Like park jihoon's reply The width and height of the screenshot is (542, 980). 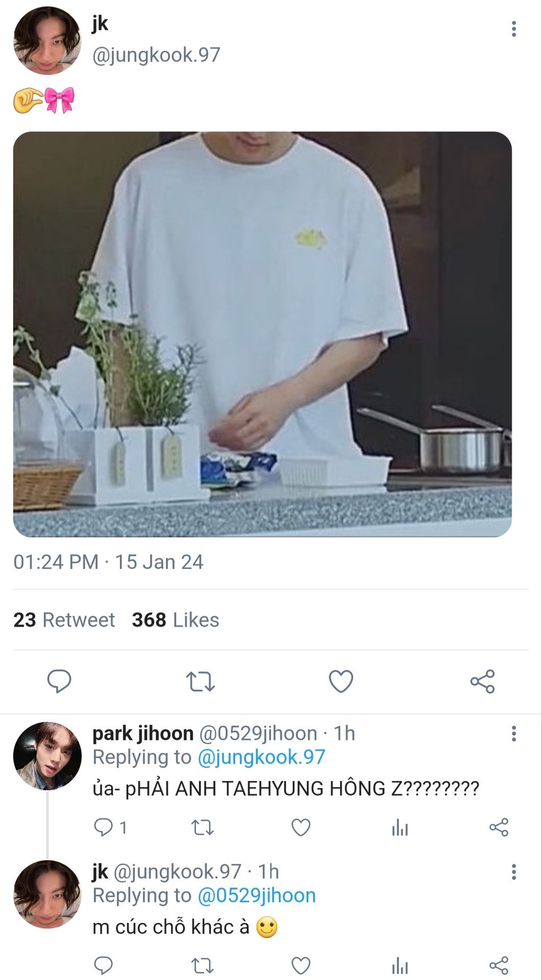coord(301,827)
